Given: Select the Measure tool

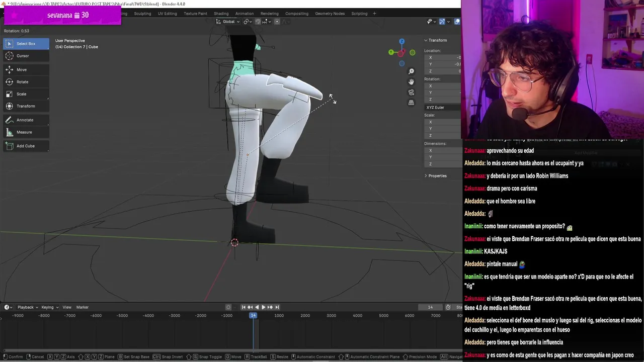Looking at the screenshot, I should pyautogui.click(x=26, y=132).
